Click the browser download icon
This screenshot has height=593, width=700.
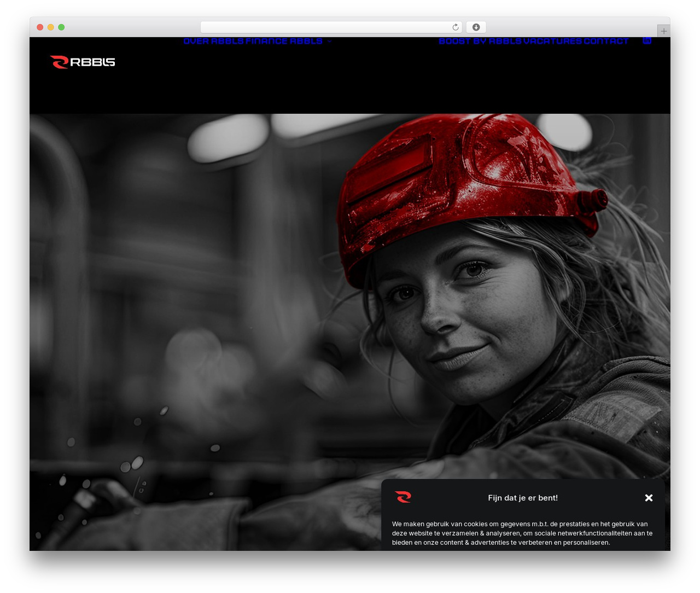click(476, 27)
